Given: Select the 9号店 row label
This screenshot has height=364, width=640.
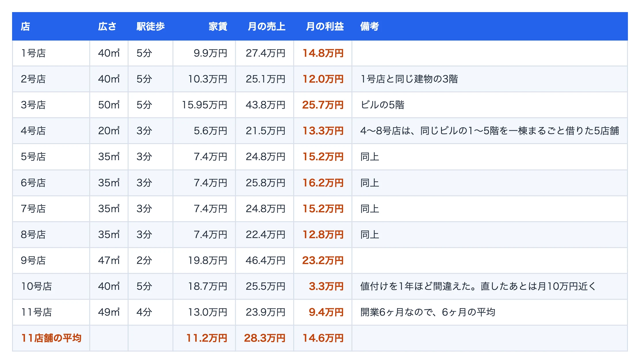Looking at the screenshot, I should point(33,260).
